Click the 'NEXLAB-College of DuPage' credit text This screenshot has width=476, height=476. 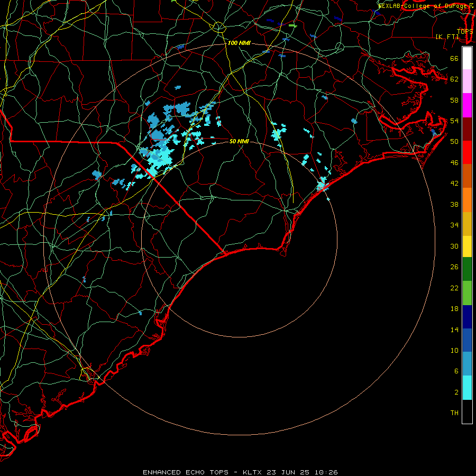coord(423,6)
